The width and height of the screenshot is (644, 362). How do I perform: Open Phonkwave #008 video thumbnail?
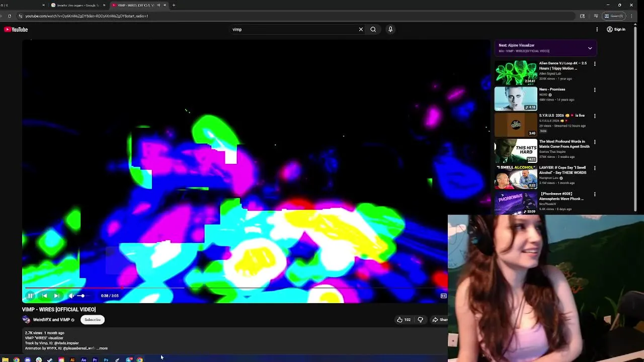tap(516, 203)
